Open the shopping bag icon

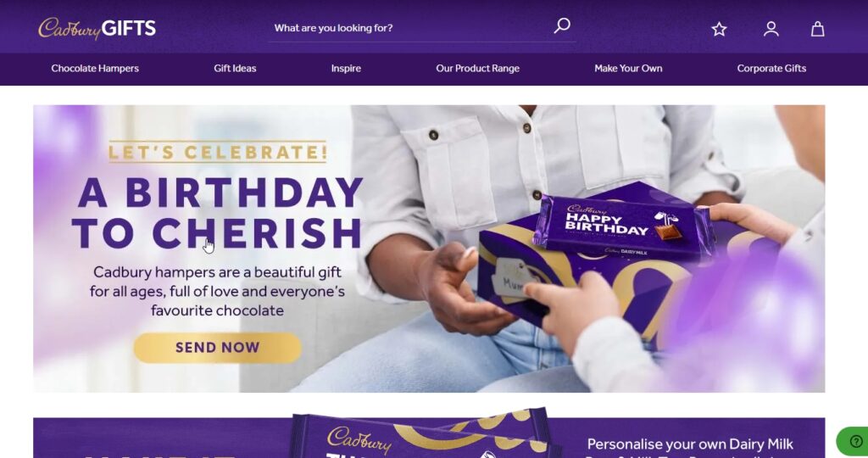(818, 29)
